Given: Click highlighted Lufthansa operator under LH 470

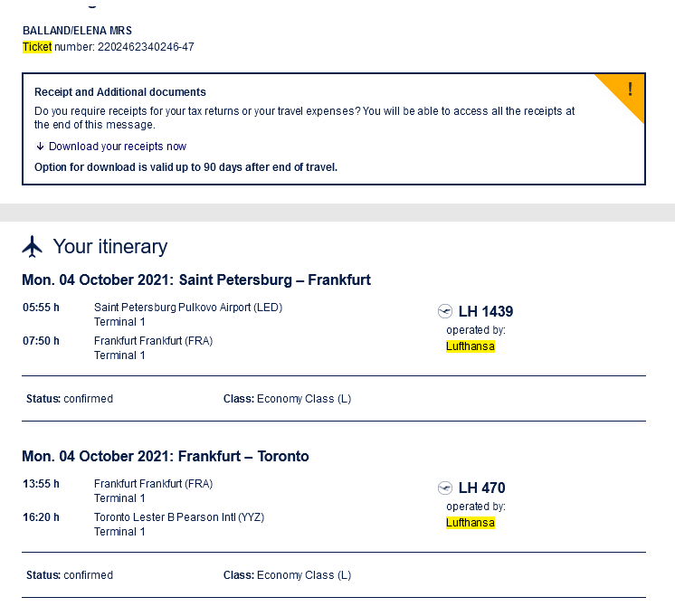Looking at the screenshot, I should point(471,523).
